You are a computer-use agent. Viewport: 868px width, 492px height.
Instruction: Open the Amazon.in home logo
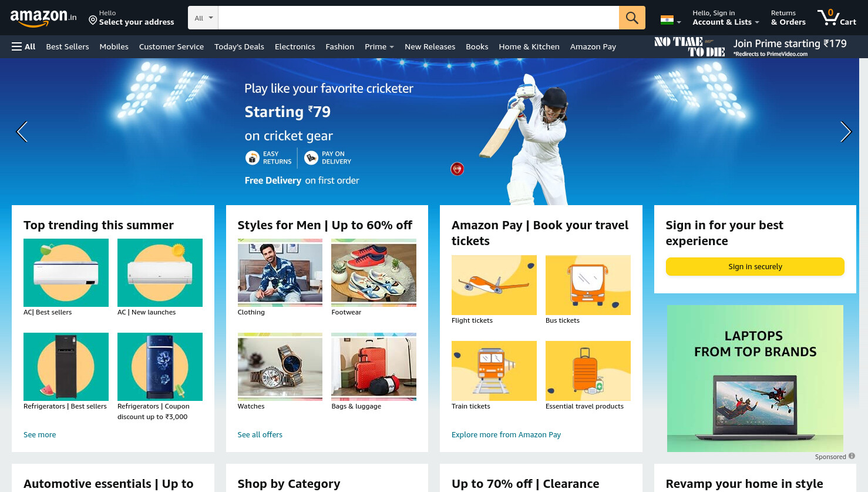(43, 18)
